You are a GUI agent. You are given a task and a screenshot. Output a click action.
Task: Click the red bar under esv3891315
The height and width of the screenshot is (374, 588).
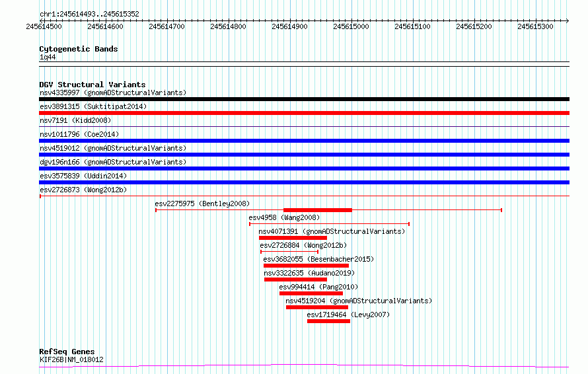[x=304, y=113]
